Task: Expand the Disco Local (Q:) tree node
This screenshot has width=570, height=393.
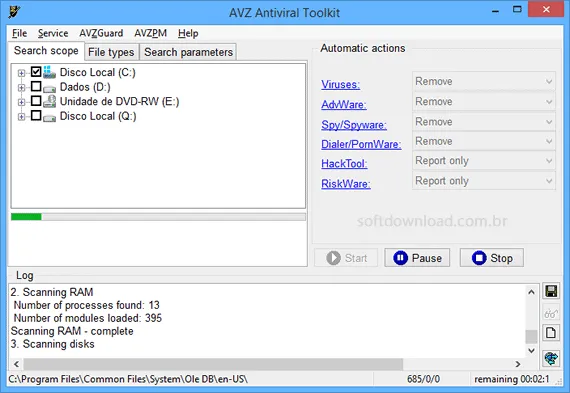Action: pyautogui.click(x=21, y=117)
